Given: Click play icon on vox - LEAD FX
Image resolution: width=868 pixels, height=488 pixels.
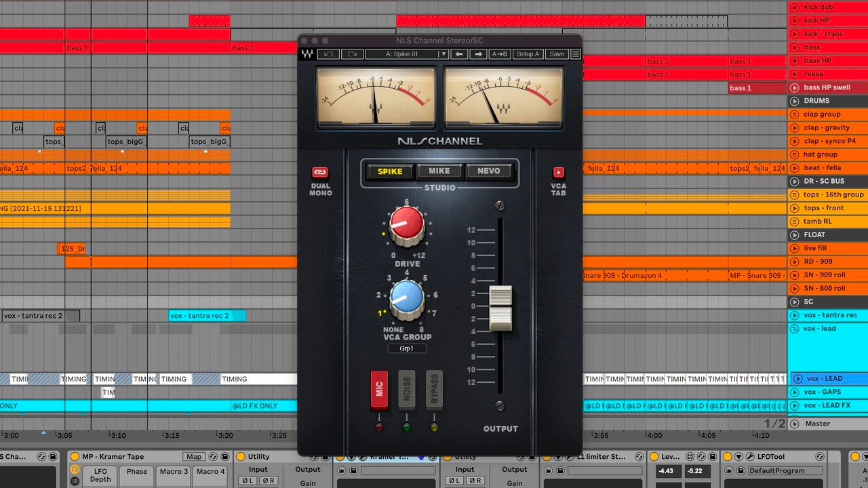Looking at the screenshot, I should coord(794,406).
